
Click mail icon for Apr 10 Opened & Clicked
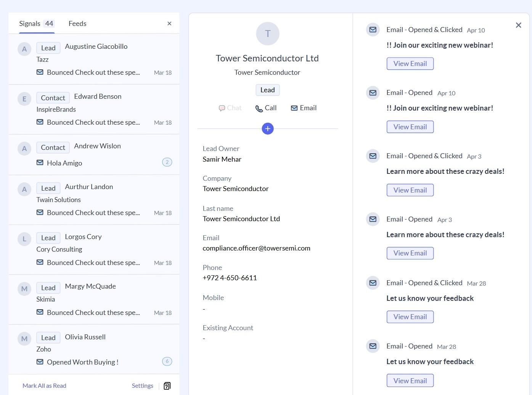[x=373, y=30]
